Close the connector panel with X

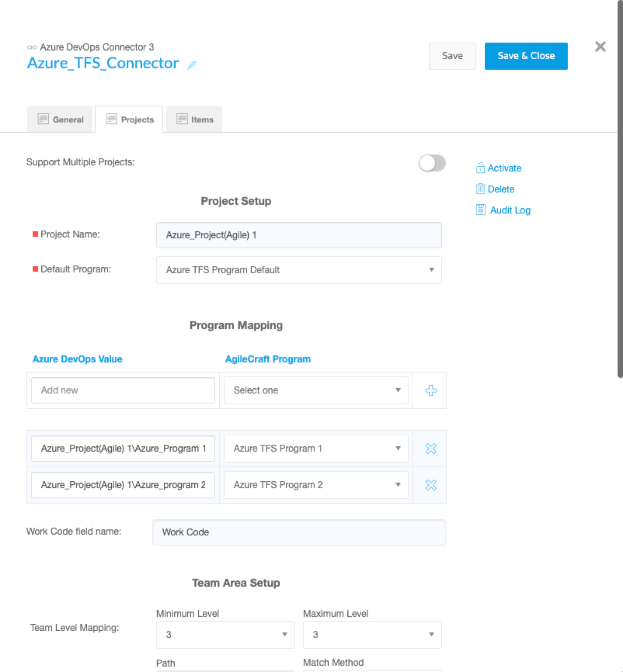coord(600,47)
